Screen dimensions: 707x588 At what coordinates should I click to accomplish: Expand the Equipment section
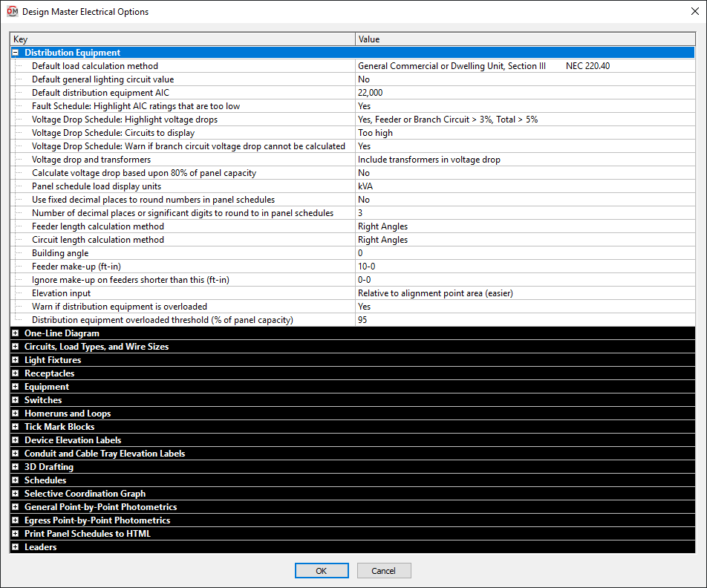[x=16, y=387]
